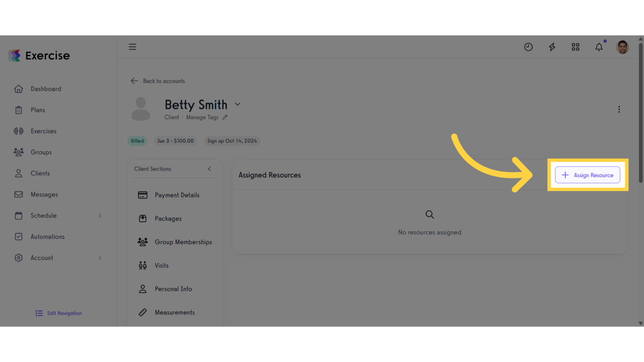
Task: Click the search magnifier icon in resources
Action: 429,214
